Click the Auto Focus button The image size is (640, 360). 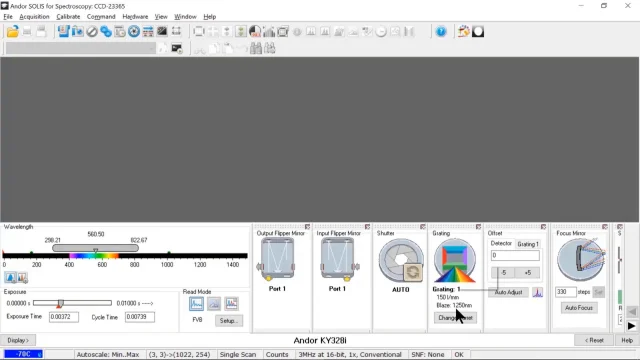[x=578, y=308]
